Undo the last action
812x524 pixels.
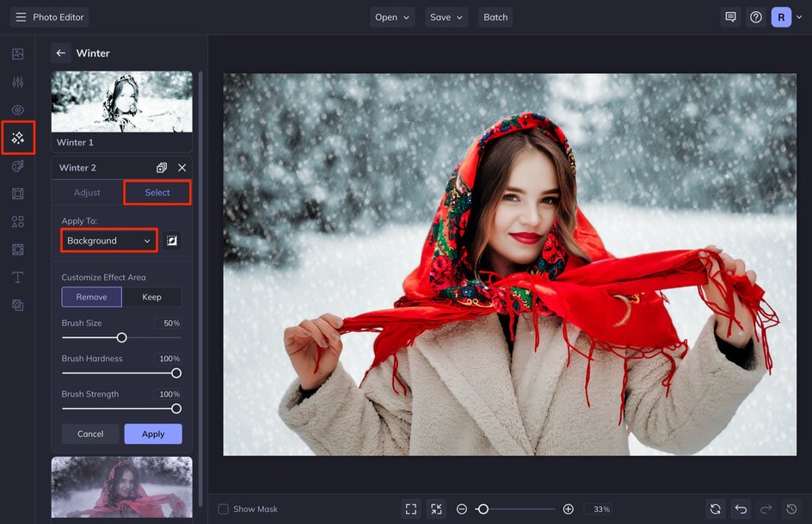pos(741,509)
